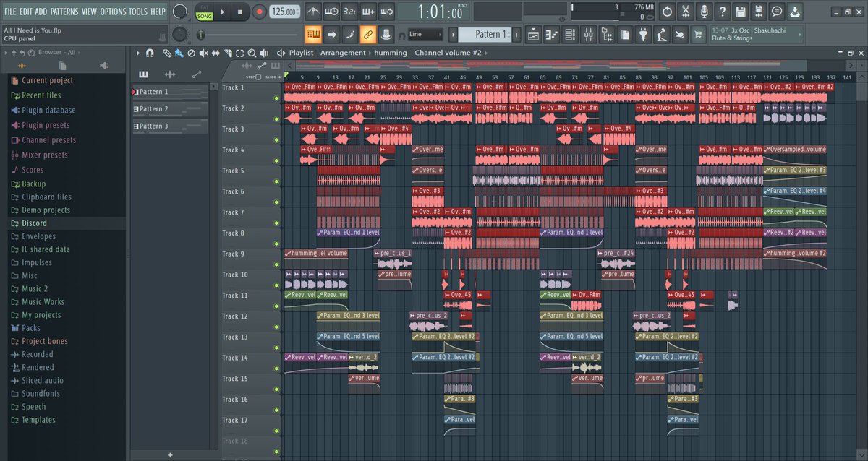The image size is (868, 461).
Task: Click the tempo 125.000 display
Action: coord(285,12)
